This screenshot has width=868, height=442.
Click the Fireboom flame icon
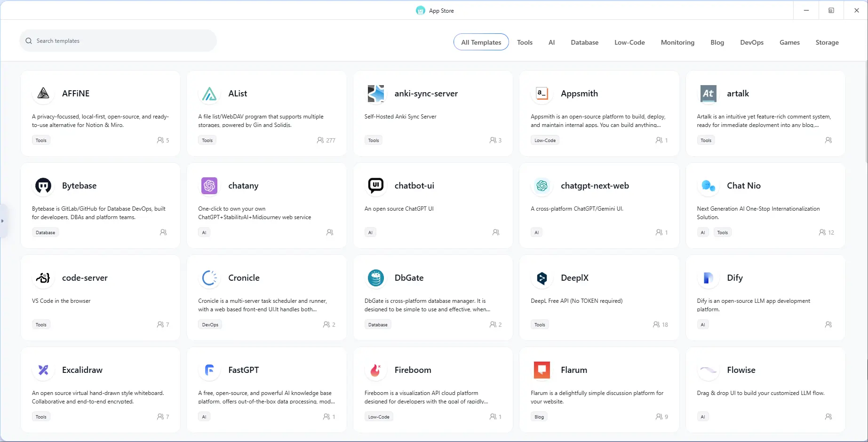click(x=375, y=370)
